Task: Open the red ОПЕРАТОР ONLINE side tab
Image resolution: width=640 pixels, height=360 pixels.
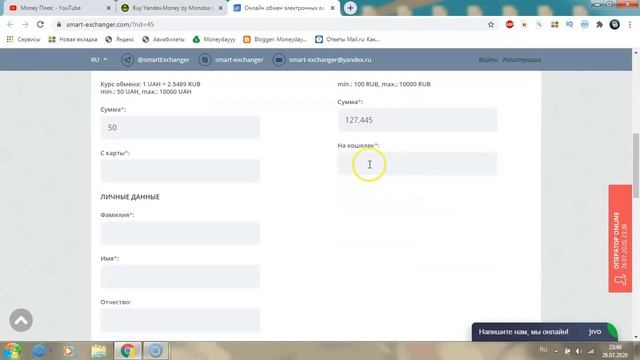Action: (620, 238)
